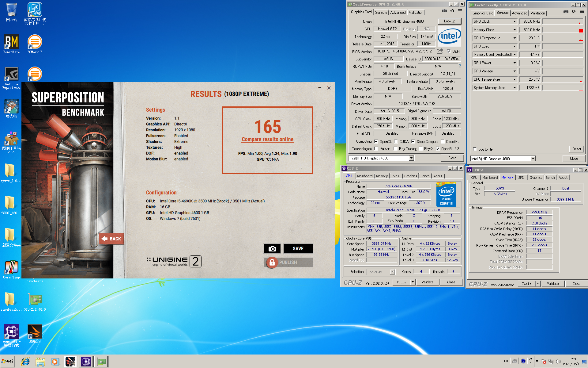The width and height of the screenshot is (588, 368).
Task: Select the CPU-Z taskbar icon
Action: pos(86,362)
